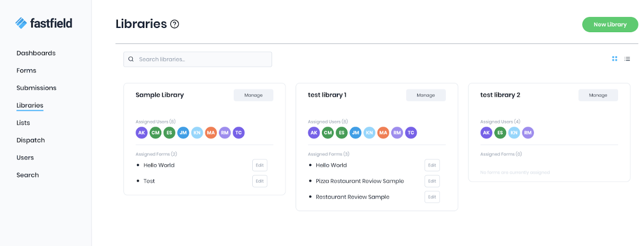This screenshot has width=644, height=246.
Task: Click the Libraries help question mark icon
Action: (174, 24)
